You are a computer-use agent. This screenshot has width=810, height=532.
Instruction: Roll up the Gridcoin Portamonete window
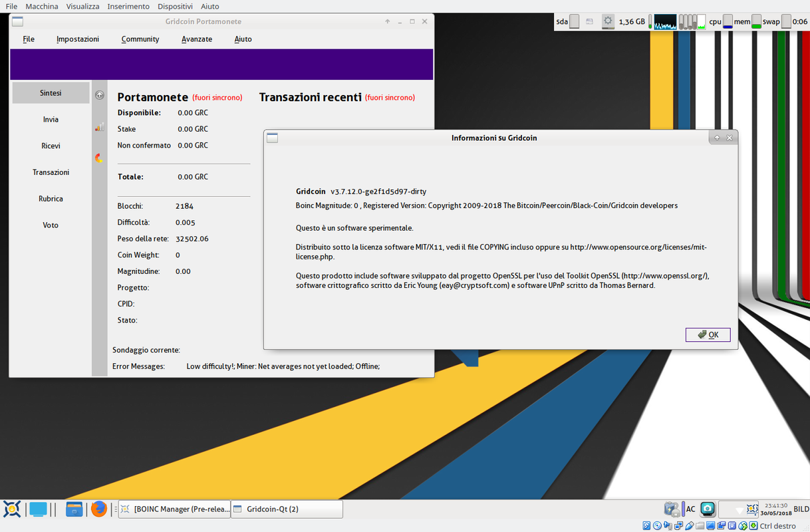click(388, 21)
